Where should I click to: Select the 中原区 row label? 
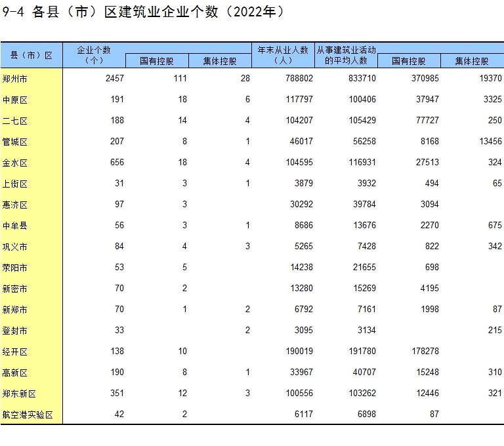15,100
